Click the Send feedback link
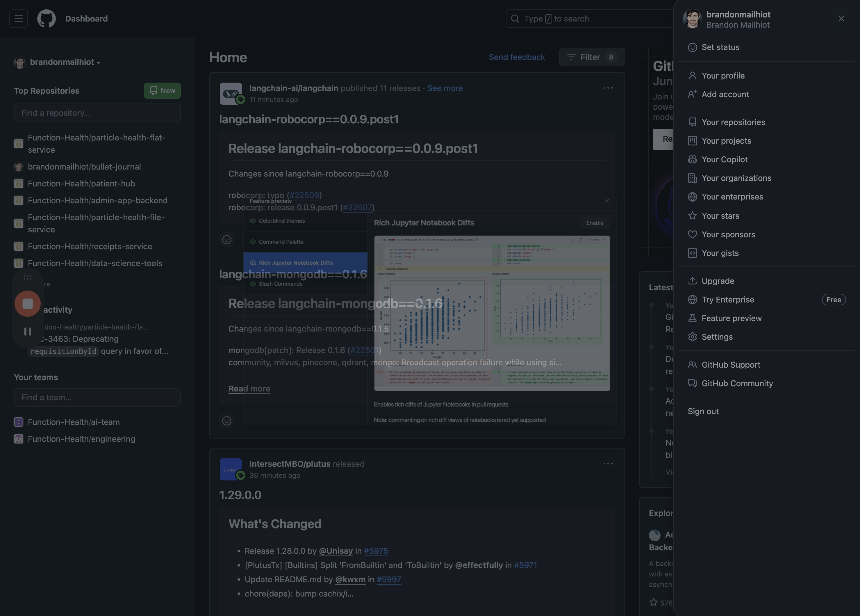The height and width of the screenshot is (616, 860). point(516,57)
